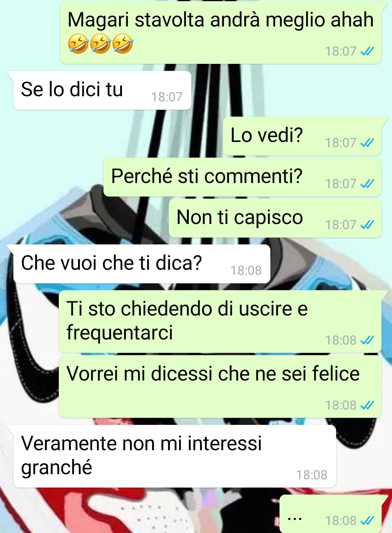Tap read checkmarks on 'Non ti capisco'
Screen dimensions: 392x533
367,225
